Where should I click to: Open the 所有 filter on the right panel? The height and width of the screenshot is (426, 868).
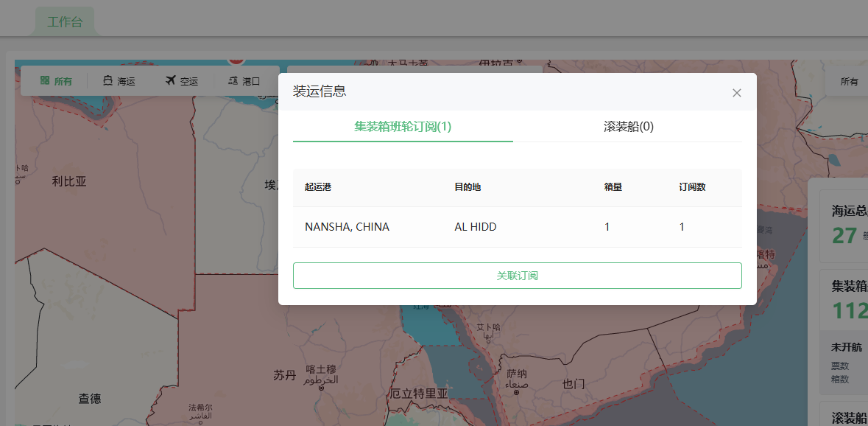[849, 81]
